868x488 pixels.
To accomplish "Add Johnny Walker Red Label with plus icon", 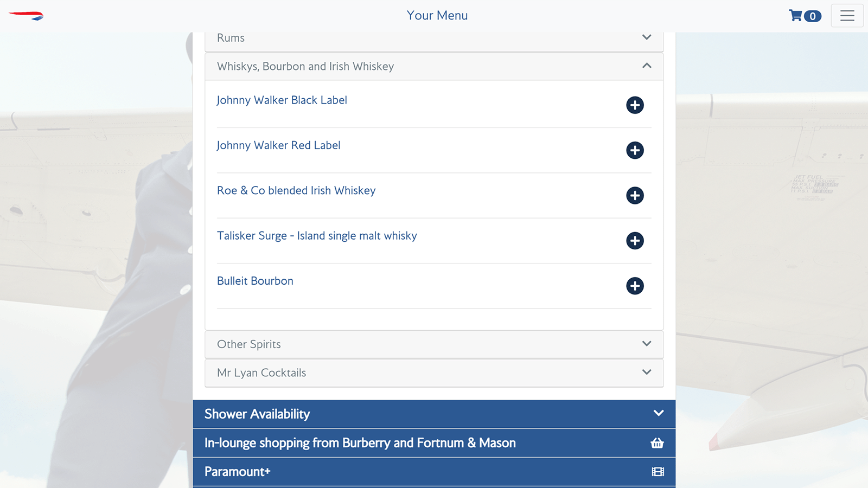I will pos(635,150).
